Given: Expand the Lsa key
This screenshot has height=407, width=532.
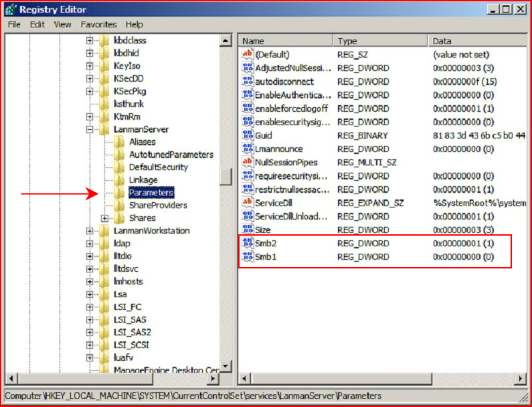Looking at the screenshot, I should pos(90,295).
